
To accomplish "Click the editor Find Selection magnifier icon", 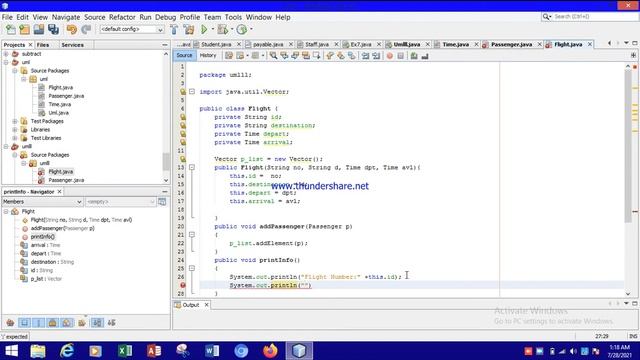I will pyautogui.click(x=273, y=56).
